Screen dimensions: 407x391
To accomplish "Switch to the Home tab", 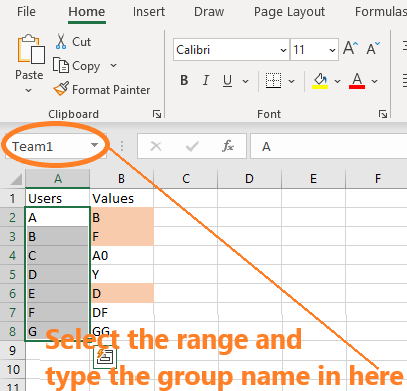I will [x=87, y=12].
